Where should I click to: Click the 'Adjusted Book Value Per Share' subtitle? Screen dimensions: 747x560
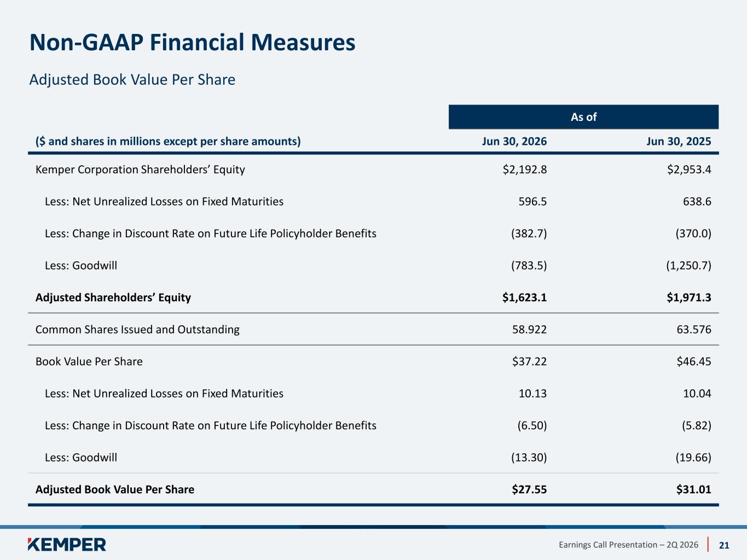[x=132, y=80]
